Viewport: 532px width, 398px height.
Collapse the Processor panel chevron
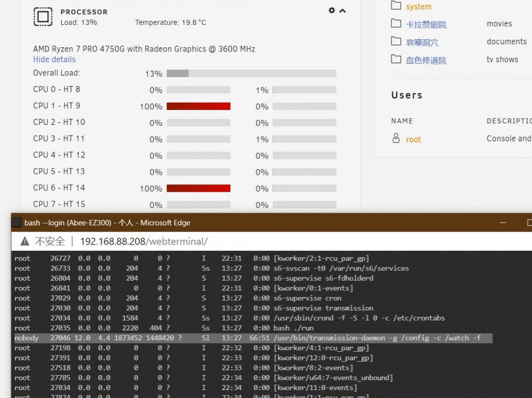[x=343, y=11]
